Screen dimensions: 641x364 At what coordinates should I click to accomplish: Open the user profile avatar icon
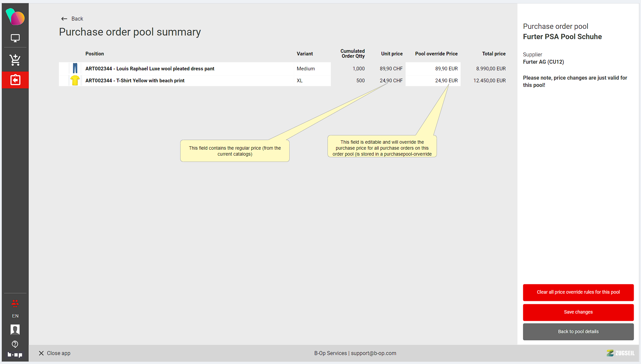click(15, 329)
